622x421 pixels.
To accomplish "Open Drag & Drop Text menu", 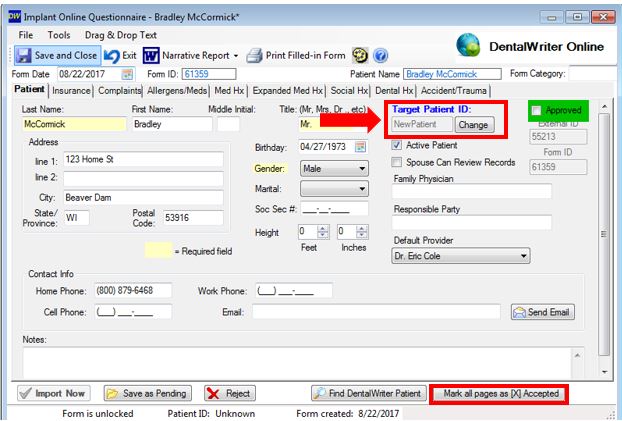I will pos(121,35).
